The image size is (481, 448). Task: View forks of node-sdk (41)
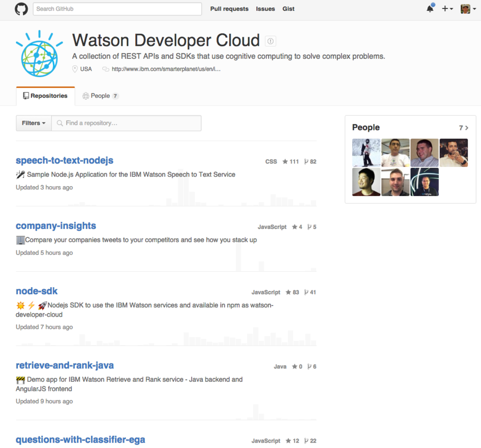(310, 292)
